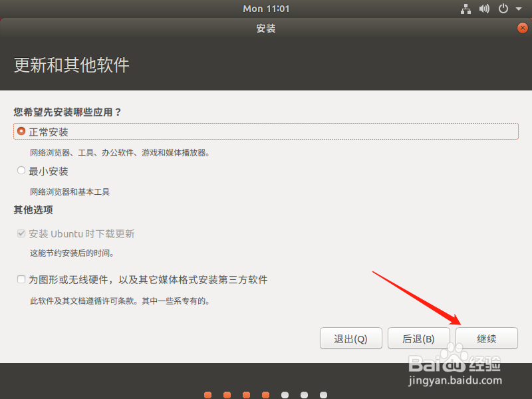
Task: Click the description 网络浏览器、工具、办公软件、游戏和媒体播放器。
Action: (x=120, y=153)
